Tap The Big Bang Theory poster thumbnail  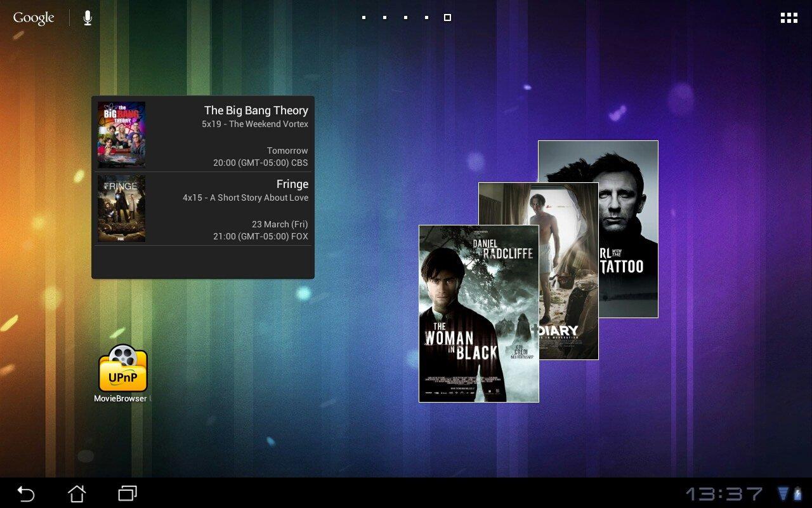coord(121,135)
